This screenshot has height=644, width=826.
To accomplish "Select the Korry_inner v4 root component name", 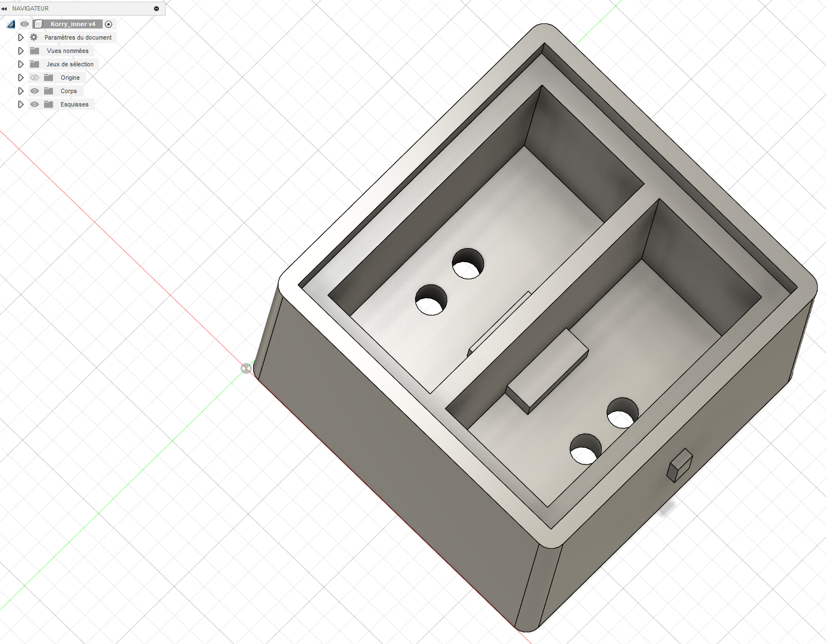I will 73,24.
